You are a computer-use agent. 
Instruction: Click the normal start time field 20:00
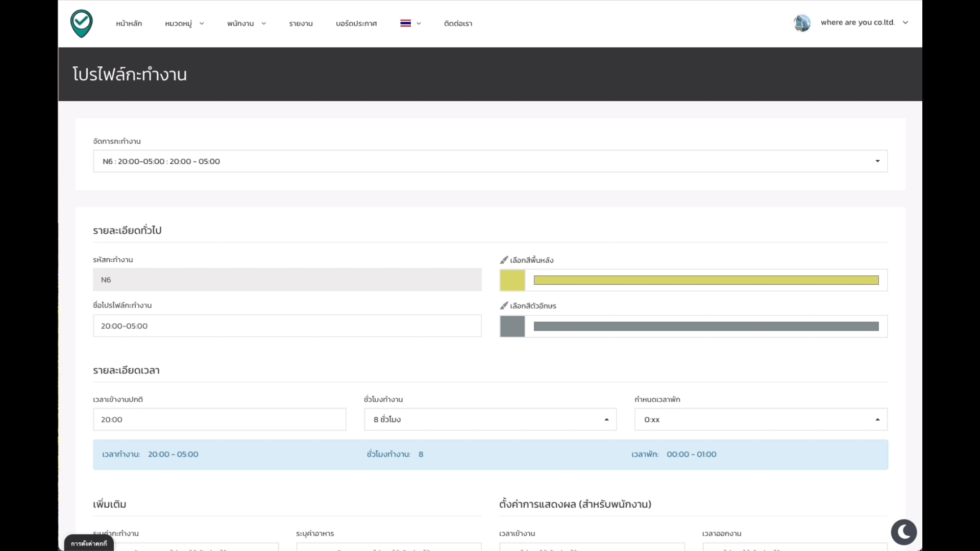tap(219, 419)
